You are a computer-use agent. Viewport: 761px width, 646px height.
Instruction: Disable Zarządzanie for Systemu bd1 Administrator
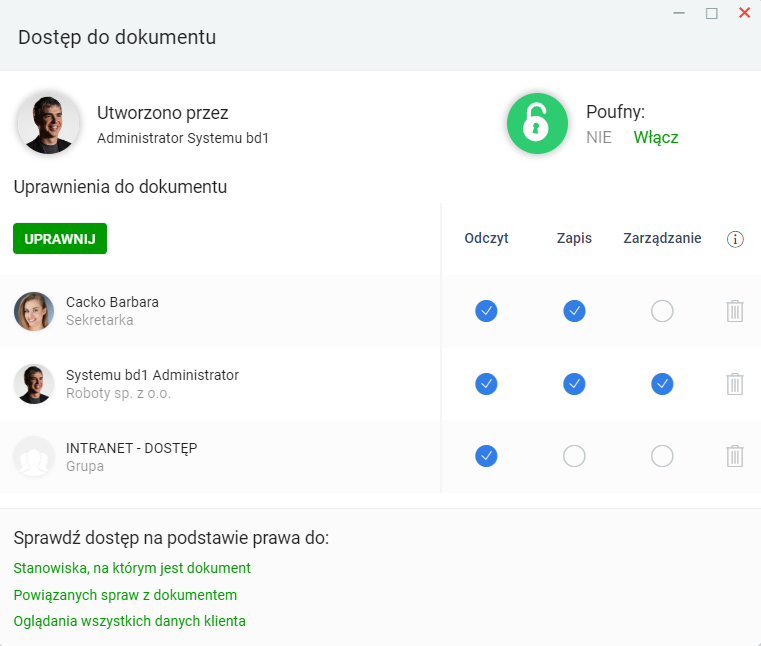(x=662, y=384)
